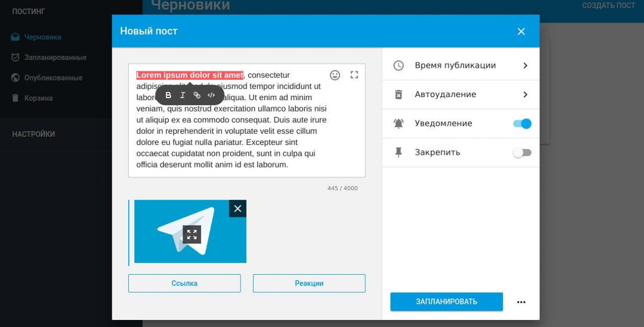The image size is (644, 327).
Task: Expand Автоудаление chevron
Action: click(x=525, y=95)
